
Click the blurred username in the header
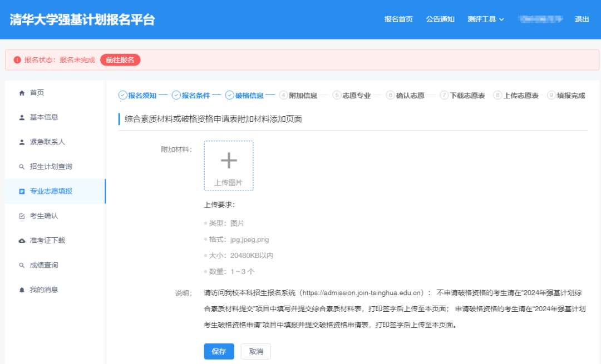tap(540, 19)
